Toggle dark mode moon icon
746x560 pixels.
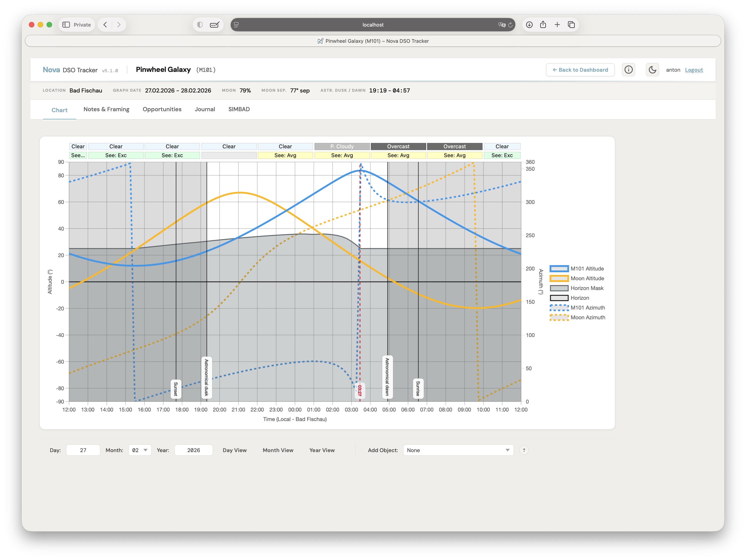tap(652, 70)
